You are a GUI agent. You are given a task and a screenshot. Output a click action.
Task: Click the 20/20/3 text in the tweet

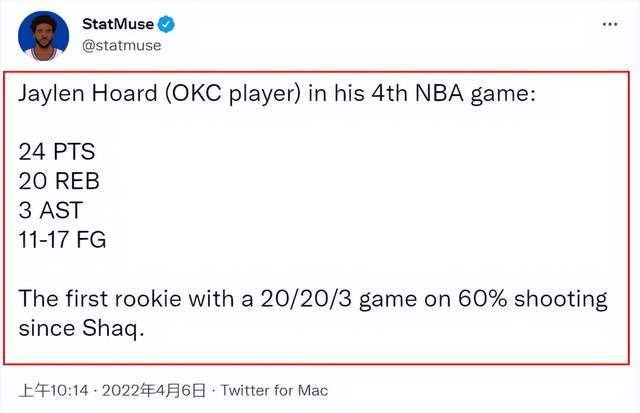tap(306, 299)
